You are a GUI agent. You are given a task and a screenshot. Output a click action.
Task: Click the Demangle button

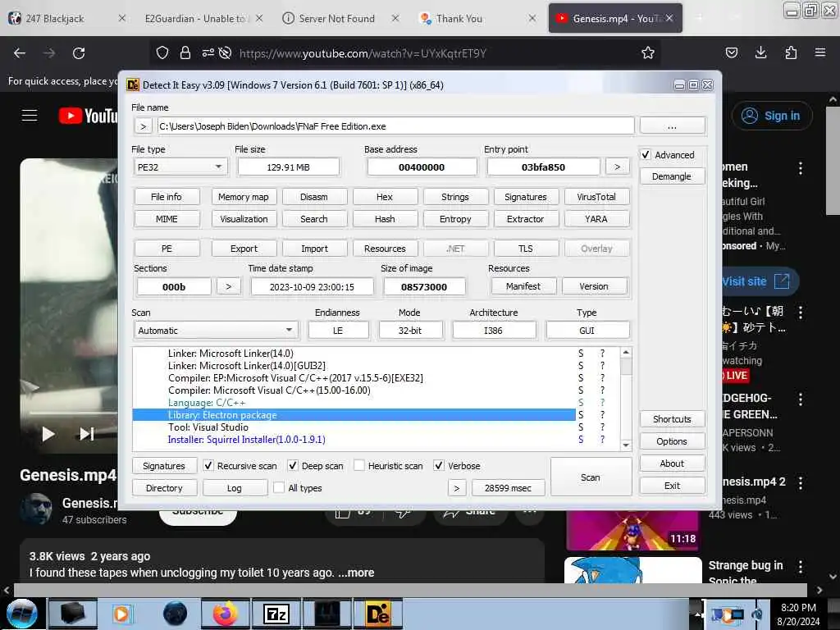tap(672, 176)
